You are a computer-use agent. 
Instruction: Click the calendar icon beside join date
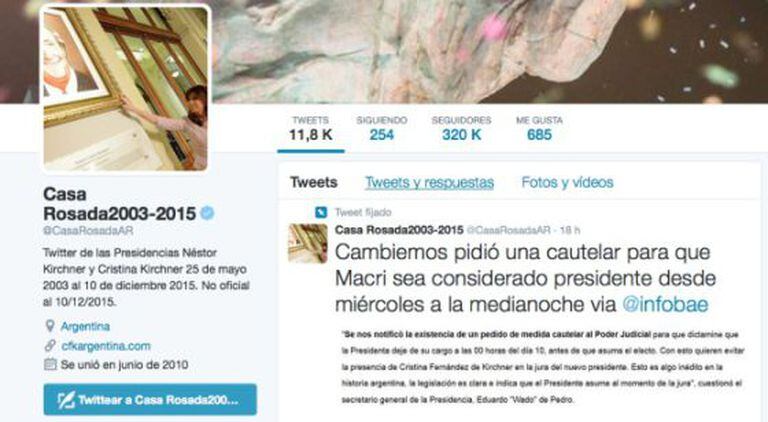(x=50, y=364)
